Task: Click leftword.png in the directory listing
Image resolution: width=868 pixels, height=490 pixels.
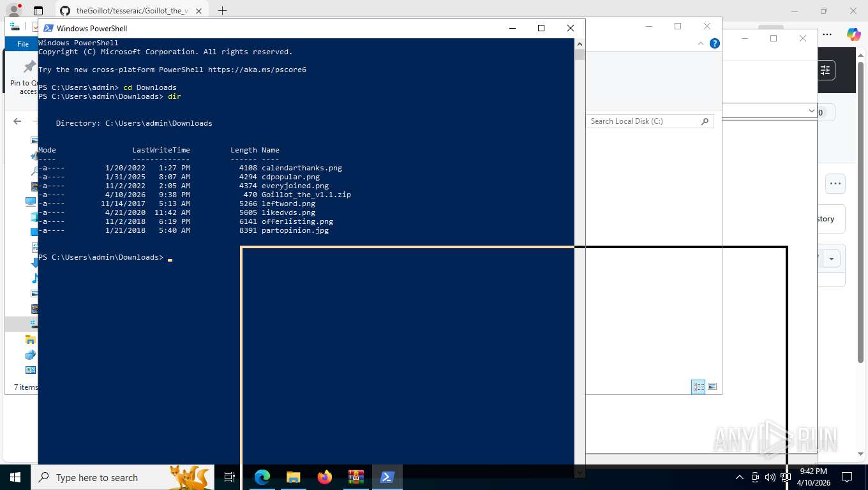Action: pyautogui.click(x=288, y=204)
